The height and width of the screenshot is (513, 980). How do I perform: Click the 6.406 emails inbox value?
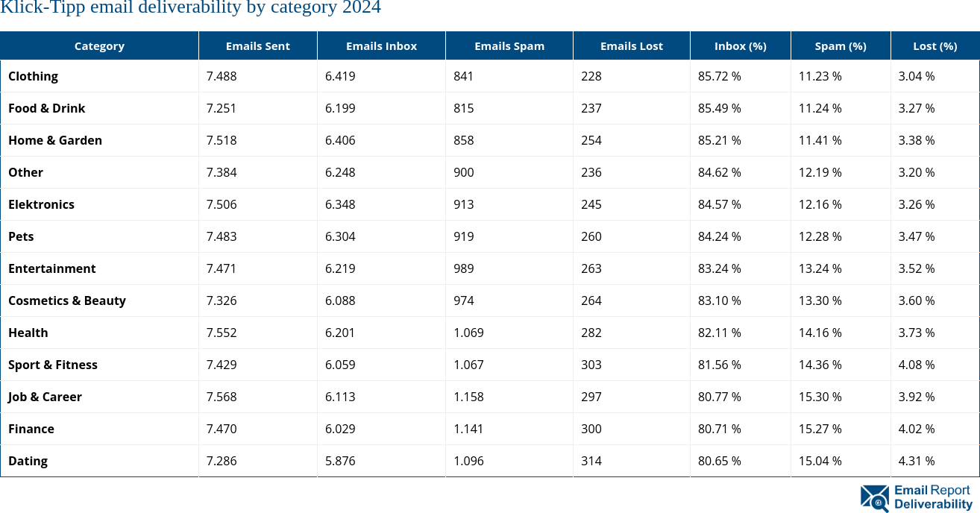tap(340, 140)
